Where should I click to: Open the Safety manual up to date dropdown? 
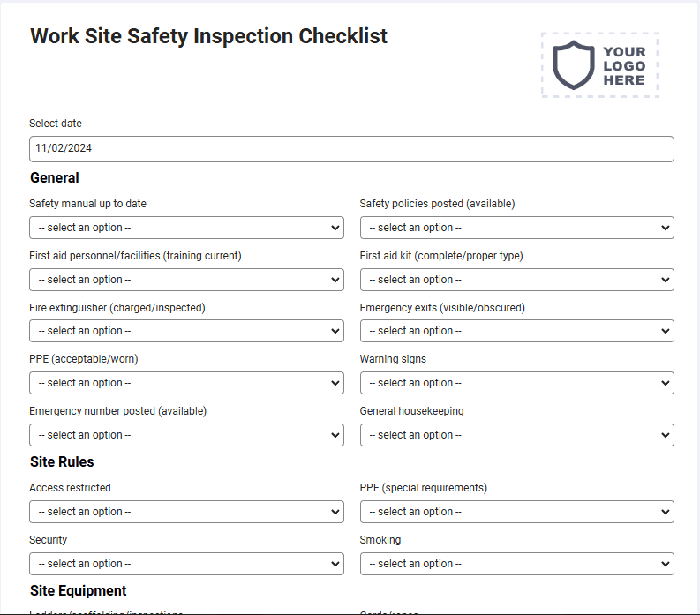tap(186, 228)
